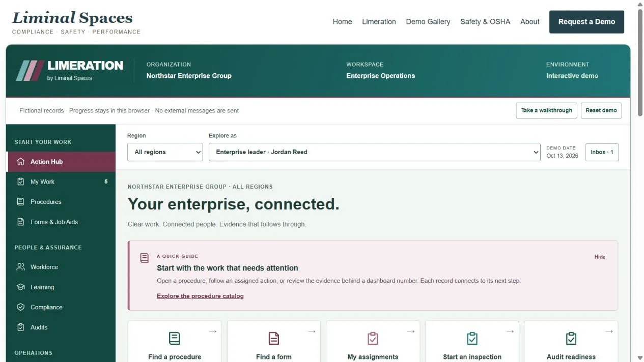Click arrow on My assignments card
Image resolution: width=644 pixels, height=362 pixels.
[411, 331]
